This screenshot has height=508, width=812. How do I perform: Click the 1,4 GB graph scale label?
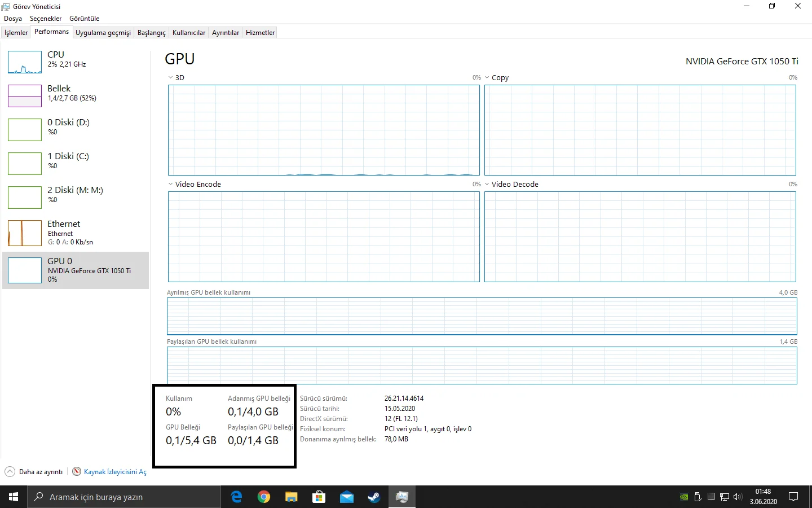[x=788, y=341]
